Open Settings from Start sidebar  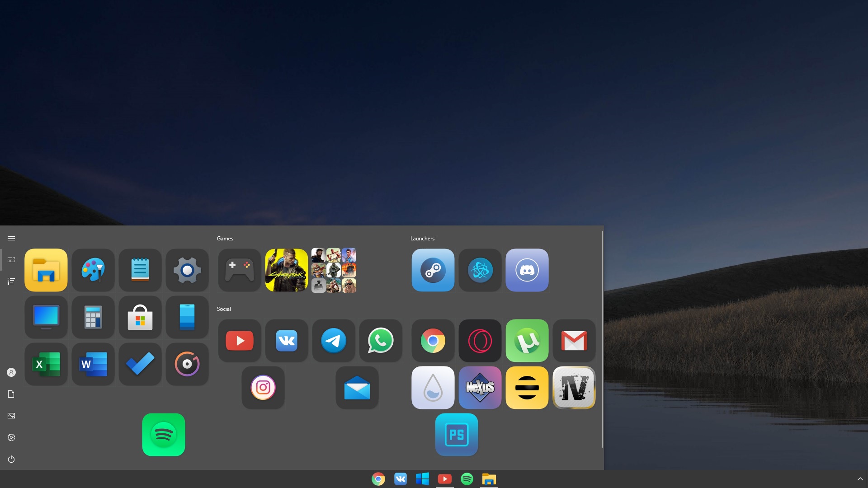coord(11,437)
